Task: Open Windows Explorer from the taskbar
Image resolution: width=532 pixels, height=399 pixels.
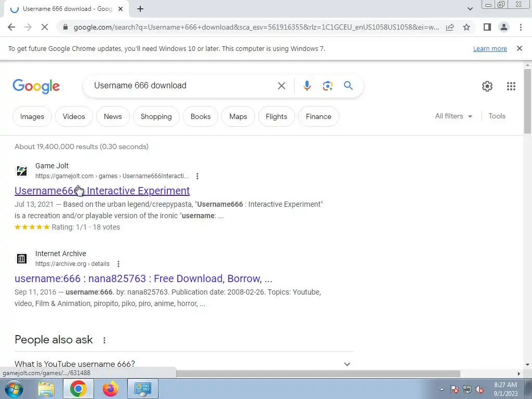Action: (46, 389)
